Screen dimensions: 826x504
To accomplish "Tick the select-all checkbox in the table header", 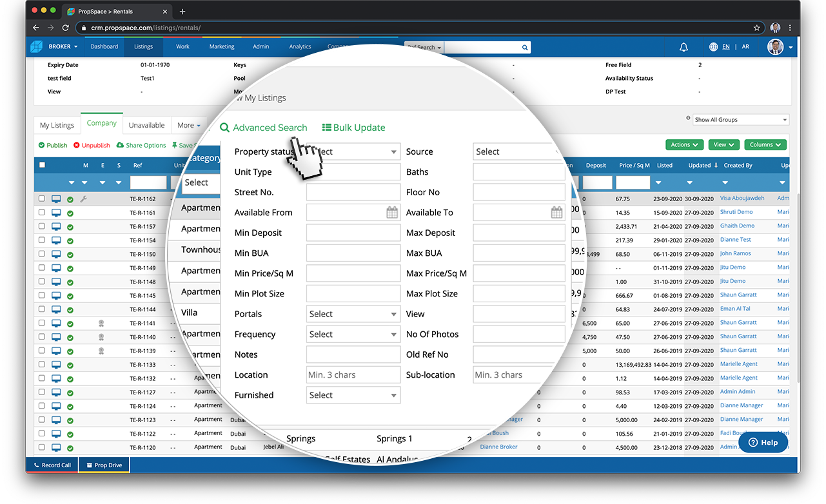I will pos(42,165).
